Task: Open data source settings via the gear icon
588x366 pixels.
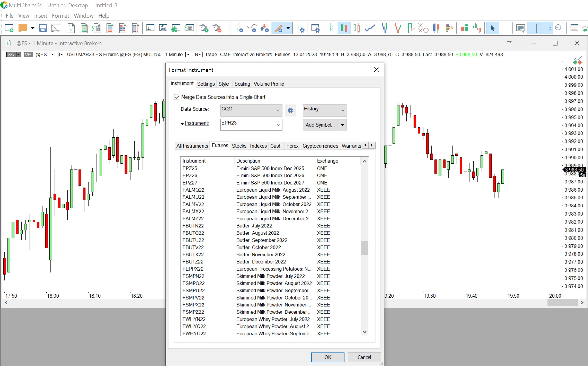Action: [290, 110]
